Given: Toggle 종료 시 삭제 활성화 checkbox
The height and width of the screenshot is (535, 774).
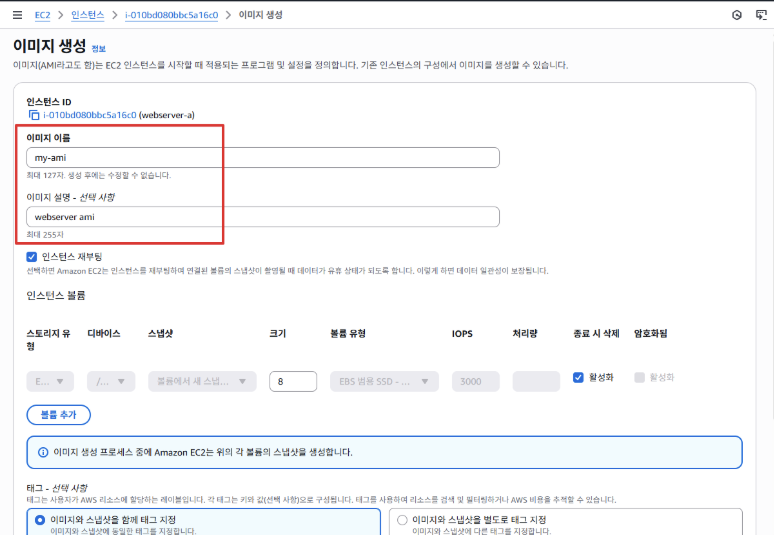Looking at the screenshot, I should point(578,378).
